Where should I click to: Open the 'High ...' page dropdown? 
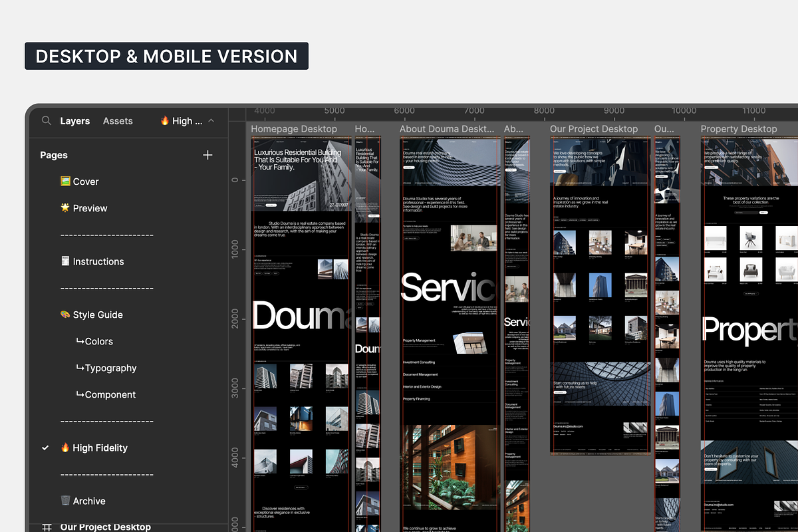pos(187,121)
